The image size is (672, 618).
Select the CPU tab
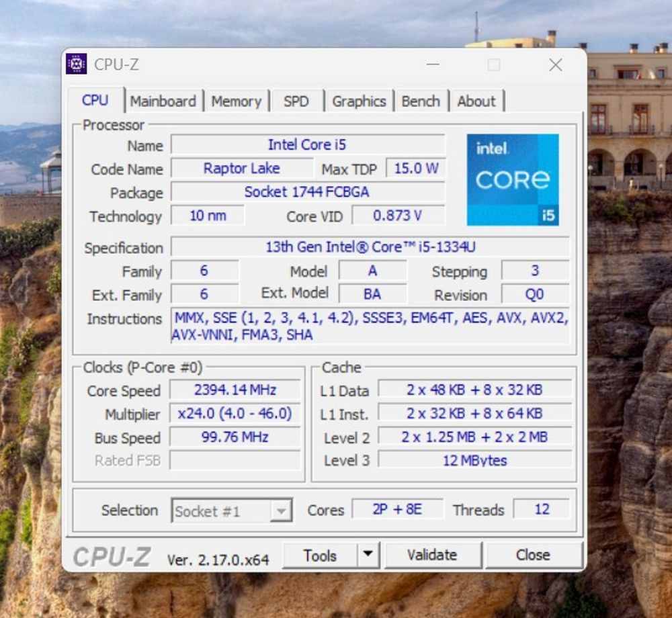[x=95, y=101]
